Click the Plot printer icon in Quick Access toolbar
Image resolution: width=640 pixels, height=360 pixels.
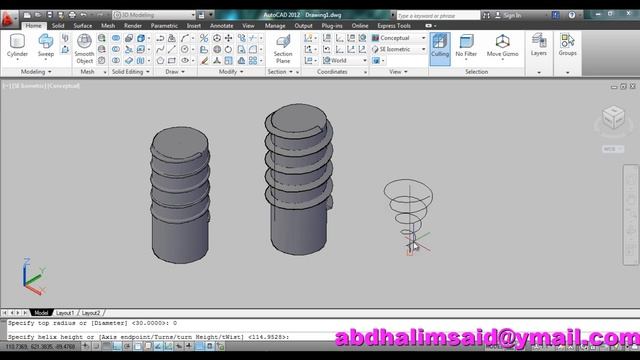[72, 15]
